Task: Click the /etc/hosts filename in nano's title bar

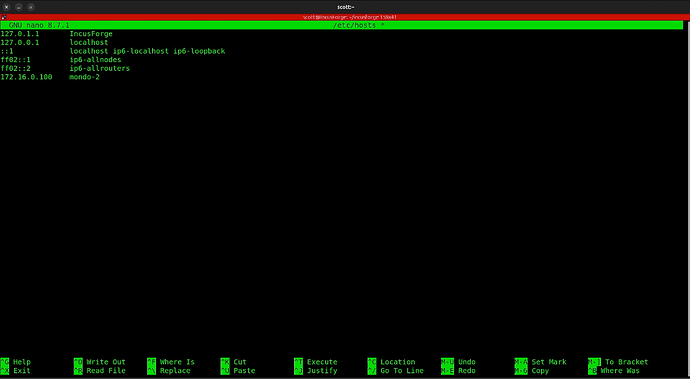Action: coord(355,26)
